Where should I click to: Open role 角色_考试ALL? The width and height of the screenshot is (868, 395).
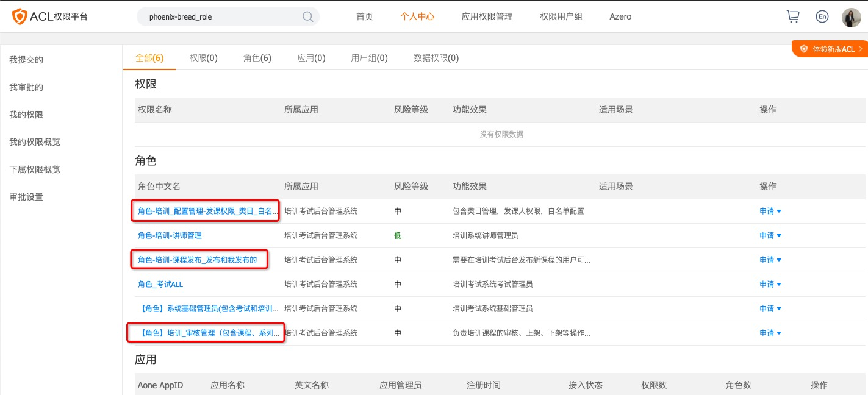[160, 284]
